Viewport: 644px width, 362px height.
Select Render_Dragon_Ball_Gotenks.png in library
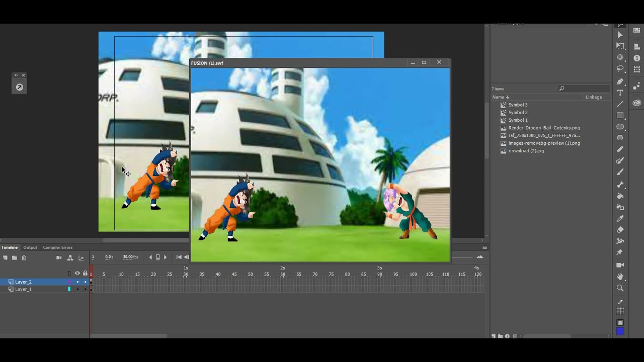[544, 128]
